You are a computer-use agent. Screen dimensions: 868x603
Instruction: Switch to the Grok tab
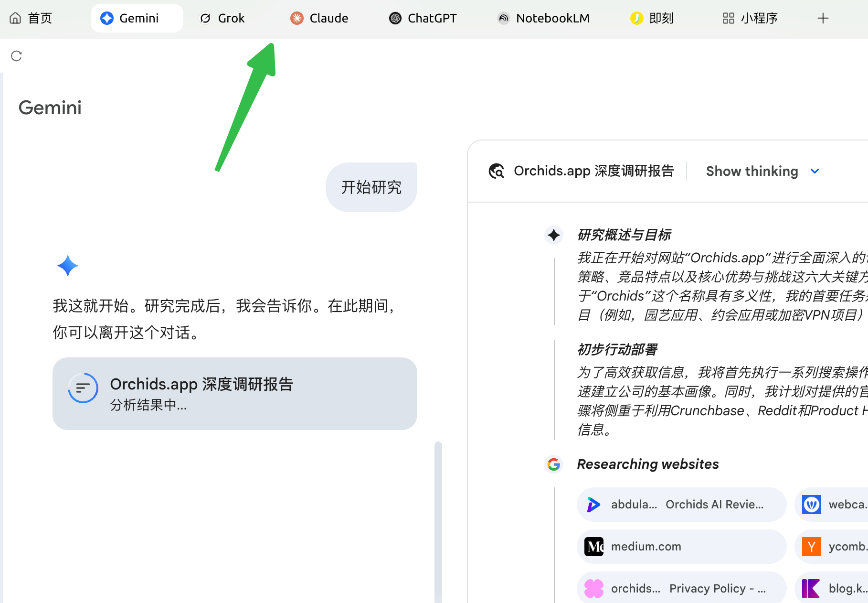(222, 18)
